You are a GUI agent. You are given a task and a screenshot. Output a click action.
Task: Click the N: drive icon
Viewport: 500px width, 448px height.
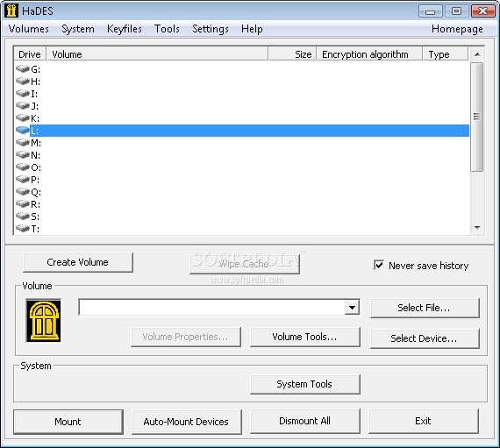tap(23, 154)
